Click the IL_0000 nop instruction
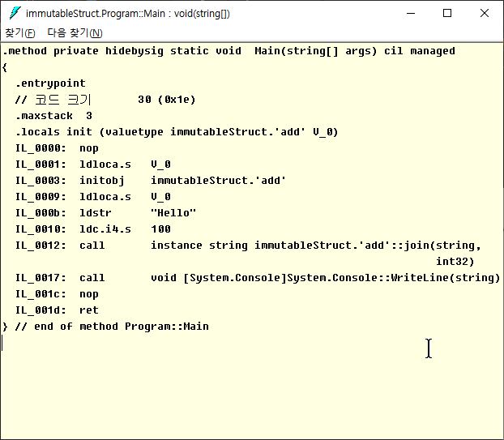 tap(57, 148)
